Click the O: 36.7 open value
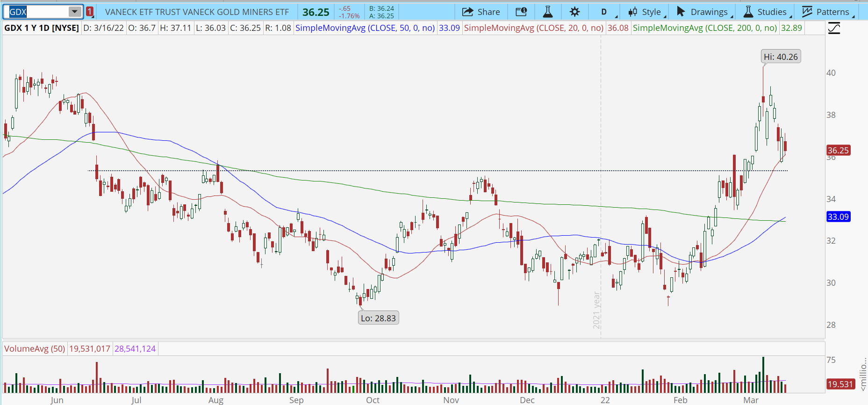868x405 pixels. click(x=142, y=28)
